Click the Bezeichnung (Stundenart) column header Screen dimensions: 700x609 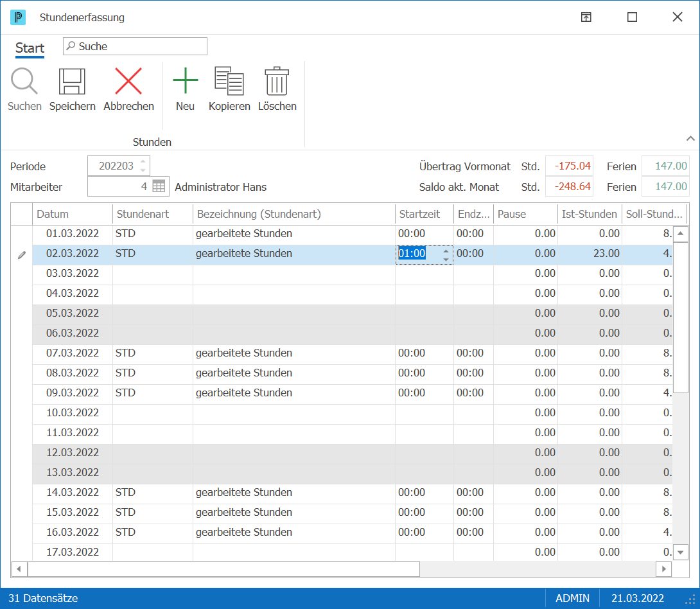(293, 215)
